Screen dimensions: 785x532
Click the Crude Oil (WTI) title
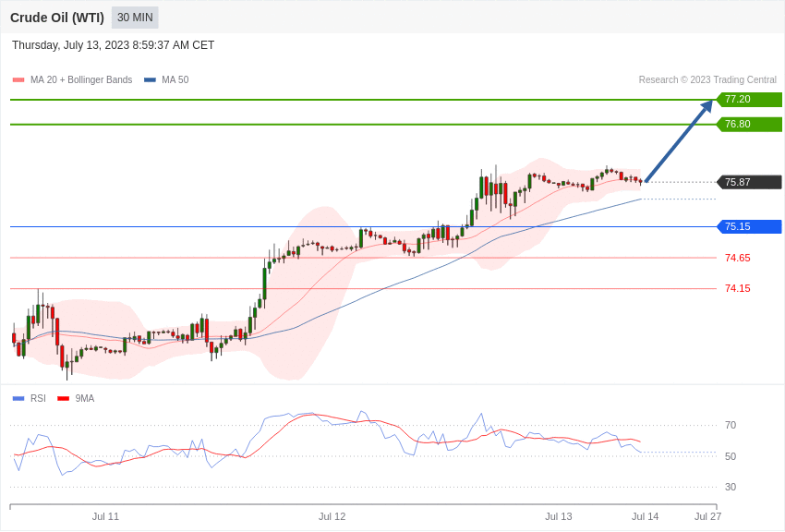pyautogui.click(x=57, y=18)
